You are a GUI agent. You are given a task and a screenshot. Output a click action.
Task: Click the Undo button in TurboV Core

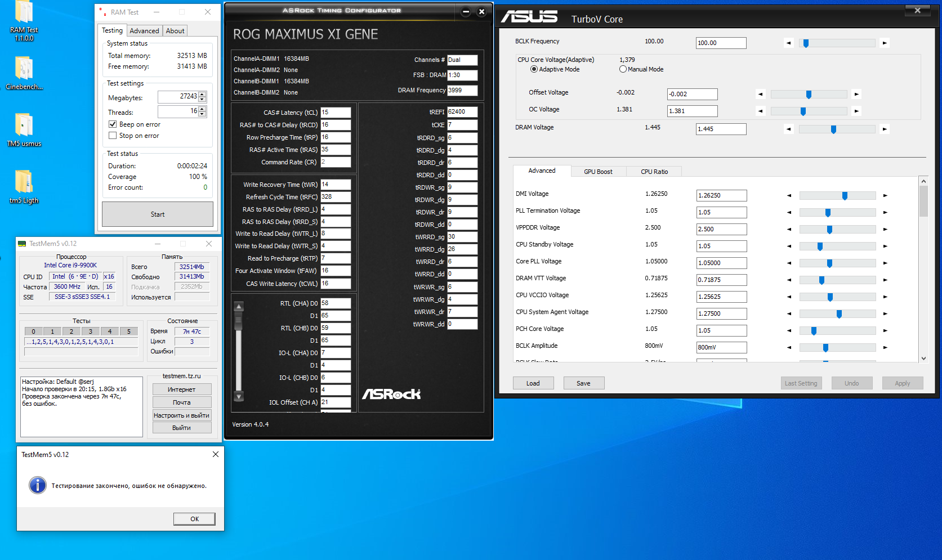pos(852,383)
